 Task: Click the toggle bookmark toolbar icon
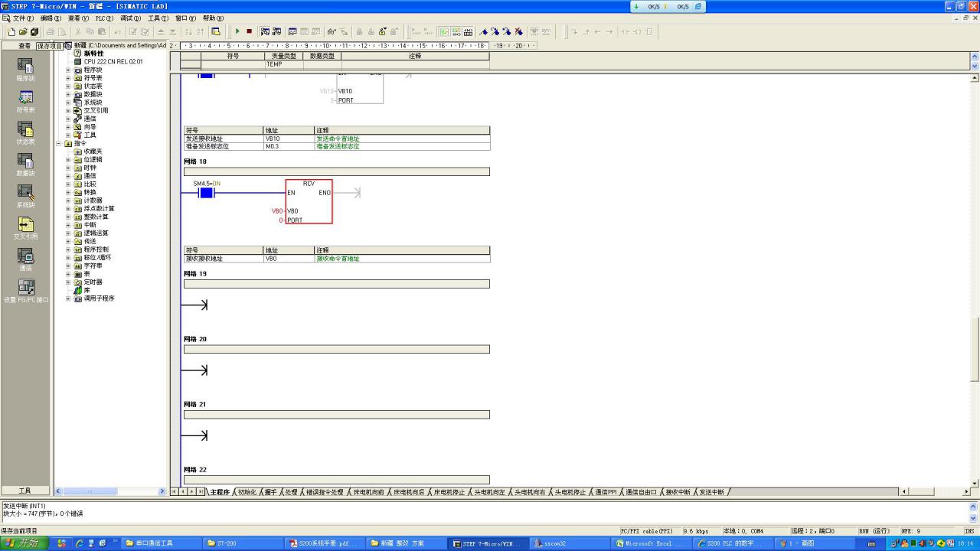click(483, 31)
